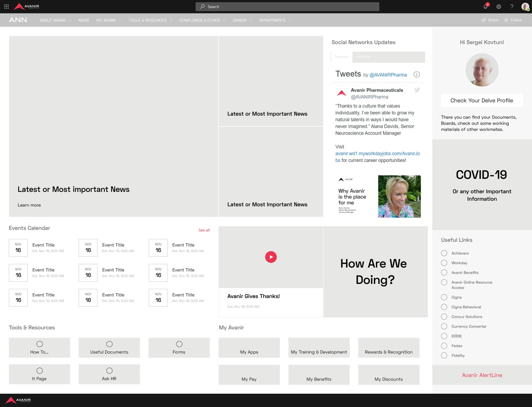Expand the My Avanir menu
This screenshot has width=532, height=407.
[109, 20]
